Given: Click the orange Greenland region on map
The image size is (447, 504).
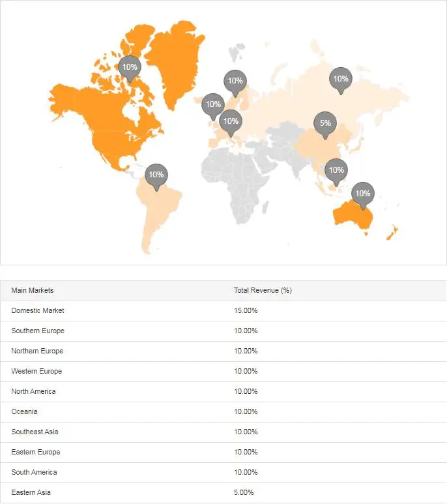Looking at the screenshot, I should [173, 59].
